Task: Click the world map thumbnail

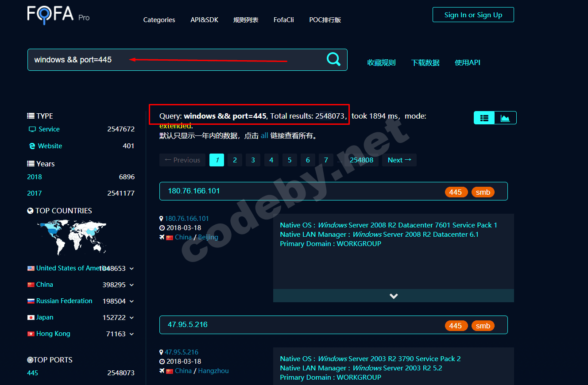Action: tap(72, 238)
